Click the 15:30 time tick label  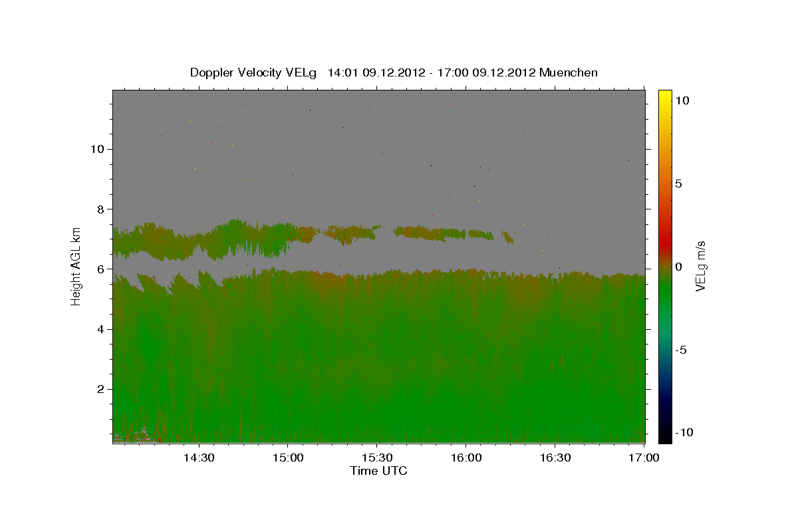pos(376,458)
